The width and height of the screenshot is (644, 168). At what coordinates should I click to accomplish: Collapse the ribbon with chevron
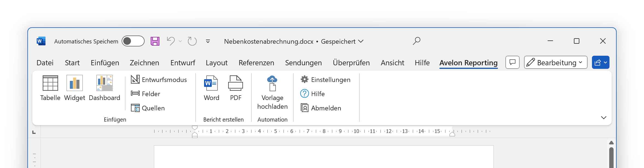click(604, 117)
